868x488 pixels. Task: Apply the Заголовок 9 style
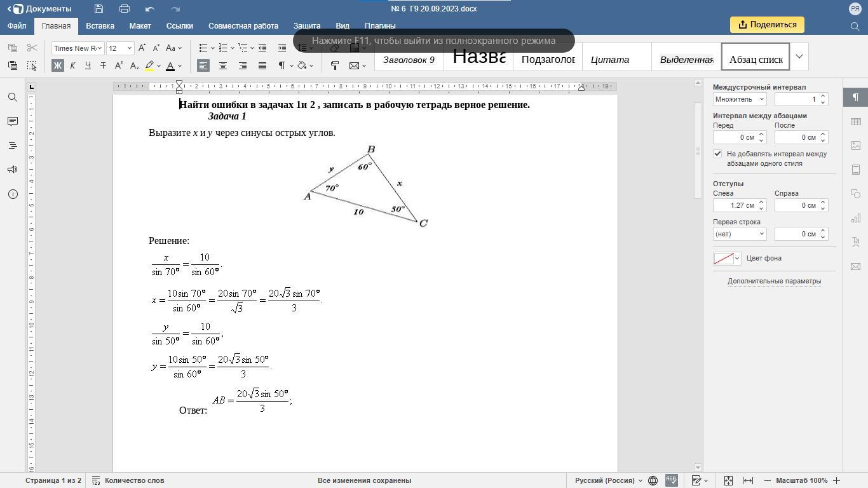[x=409, y=59]
